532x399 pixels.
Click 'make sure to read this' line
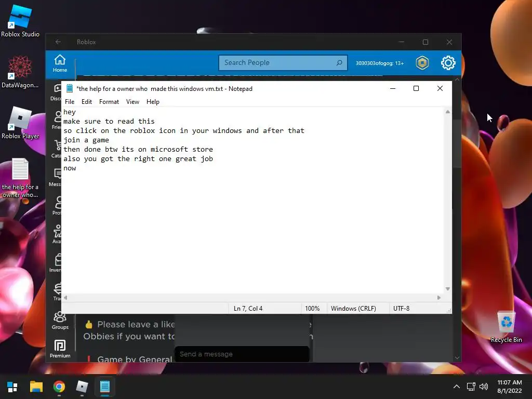109,121
